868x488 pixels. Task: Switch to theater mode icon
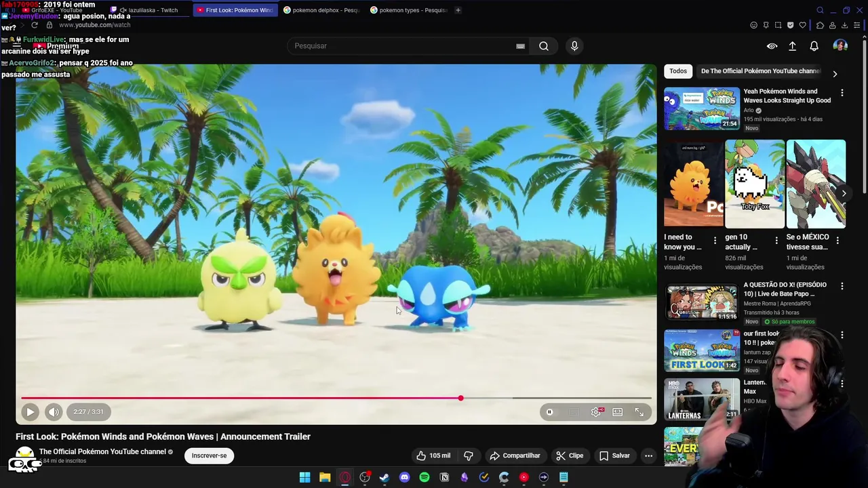618,412
